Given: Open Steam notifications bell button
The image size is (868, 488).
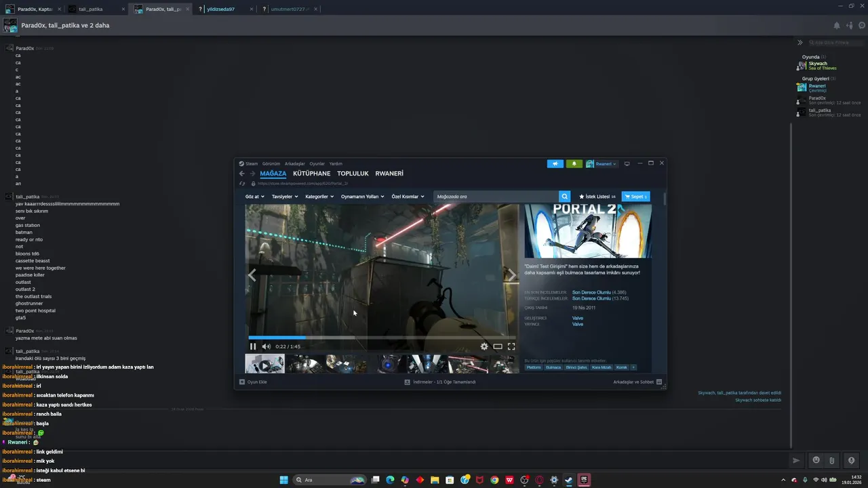Looking at the screenshot, I should pos(574,163).
